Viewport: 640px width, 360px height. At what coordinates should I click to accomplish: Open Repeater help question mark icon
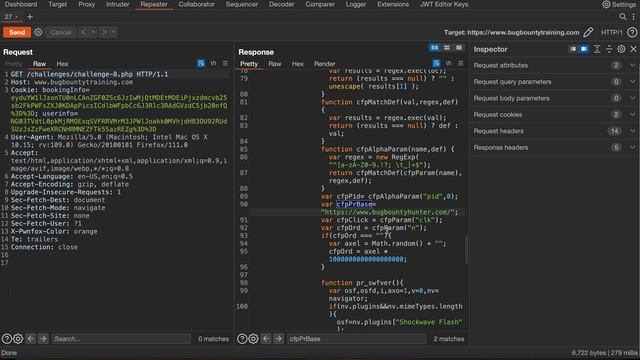pos(632,32)
